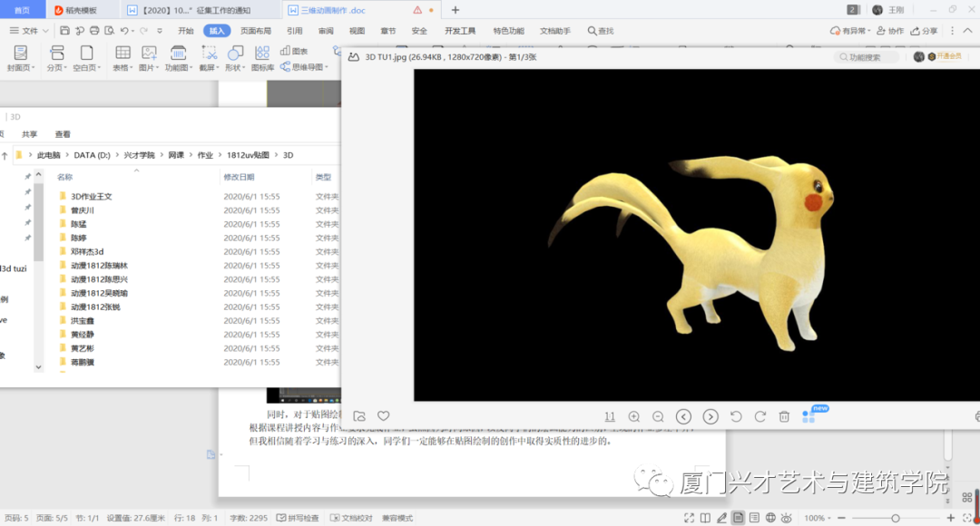980x526 pixels.
Task: Click the zoom slider handle in status bar
Action: pyautogui.click(x=895, y=518)
